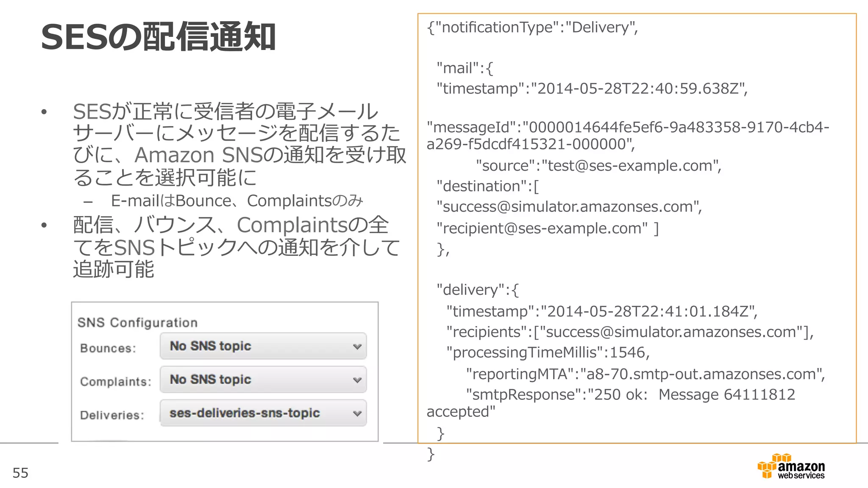Click the mail timestamp 22:40:59.638Z line
Viewport: 868px width, 488px height.
(x=592, y=89)
